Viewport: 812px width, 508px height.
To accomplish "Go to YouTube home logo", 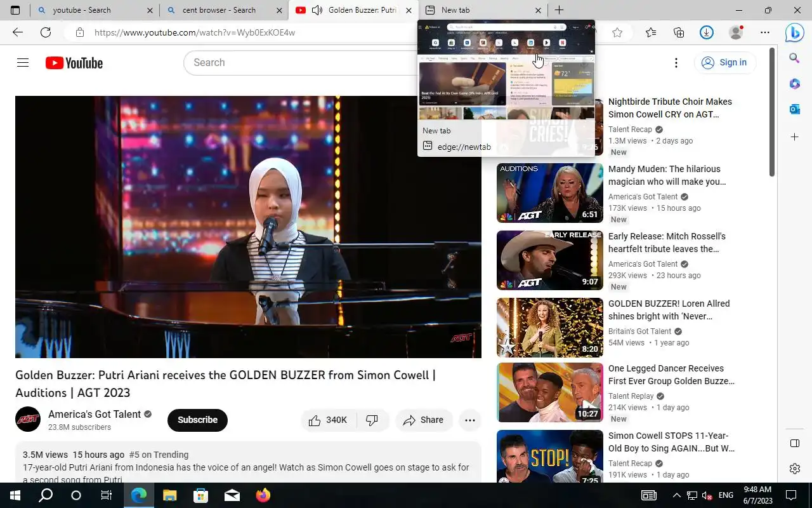I will (x=74, y=63).
